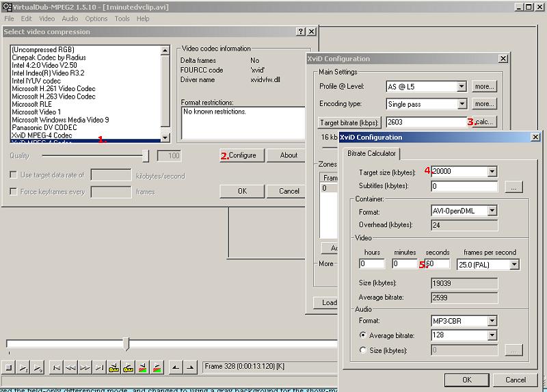The width and height of the screenshot is (547, 392).
Task: Click the Quality slider handle
Action: coord(146,156)
